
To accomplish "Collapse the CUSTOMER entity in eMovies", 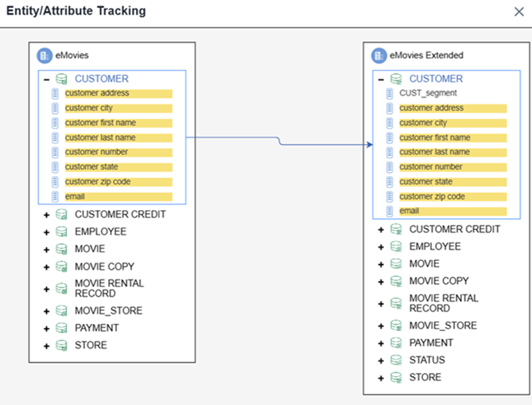I will click(46, 80).
